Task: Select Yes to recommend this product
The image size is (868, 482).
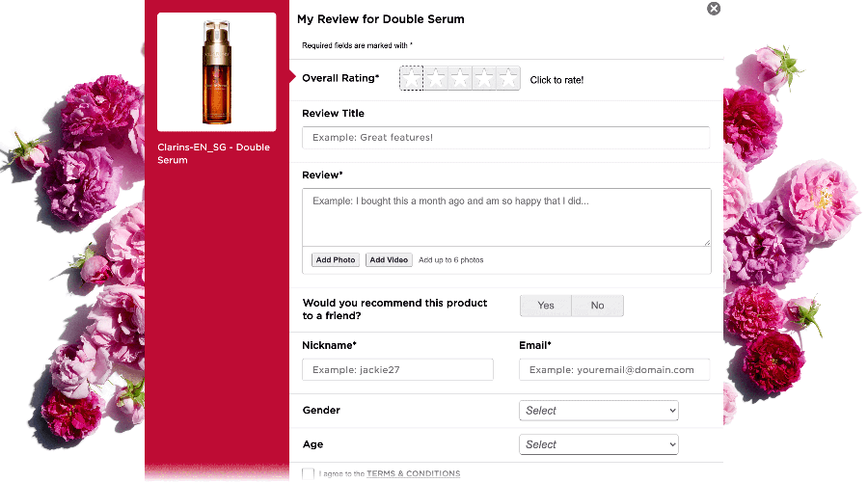Action: pos(546,306)
